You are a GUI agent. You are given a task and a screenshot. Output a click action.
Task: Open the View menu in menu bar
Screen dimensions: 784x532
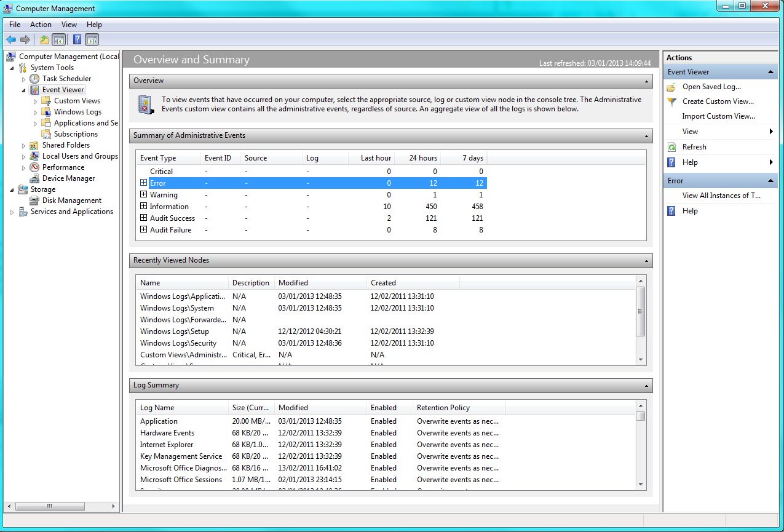click(69, 25)
